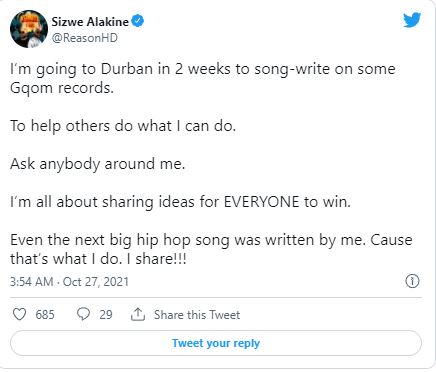Viewport: 436px width, 372px height.
Task: Click the tweet line mentioning Durban
Action: coord(203,69)
